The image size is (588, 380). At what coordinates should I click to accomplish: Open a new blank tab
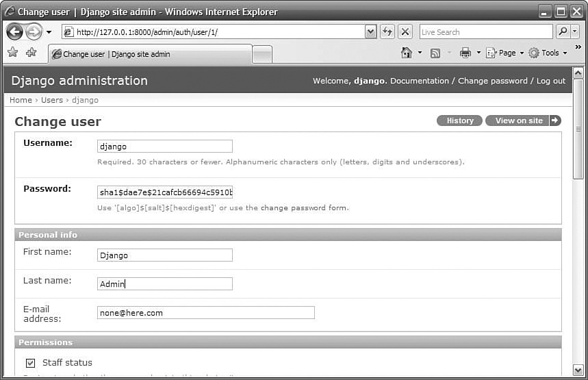tap(262, 55)
